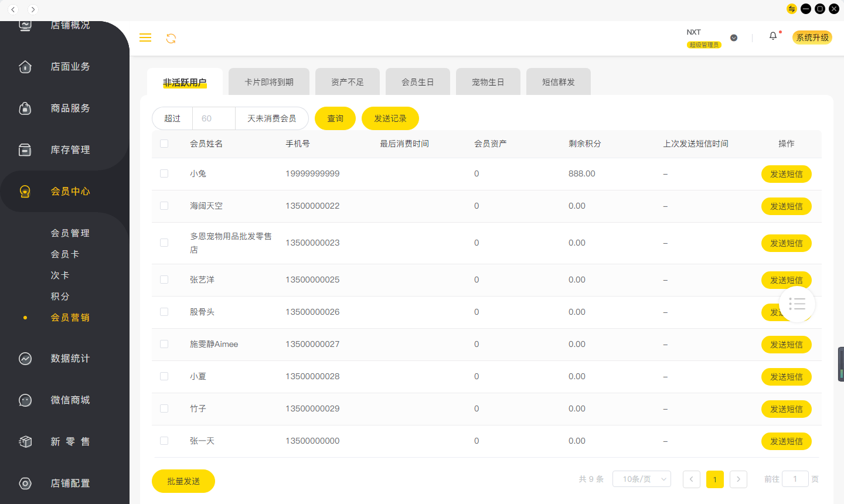Click the refresh icon in top toolbar
Image resolution: width=844 pixels, height=504 pixels.
171,38
